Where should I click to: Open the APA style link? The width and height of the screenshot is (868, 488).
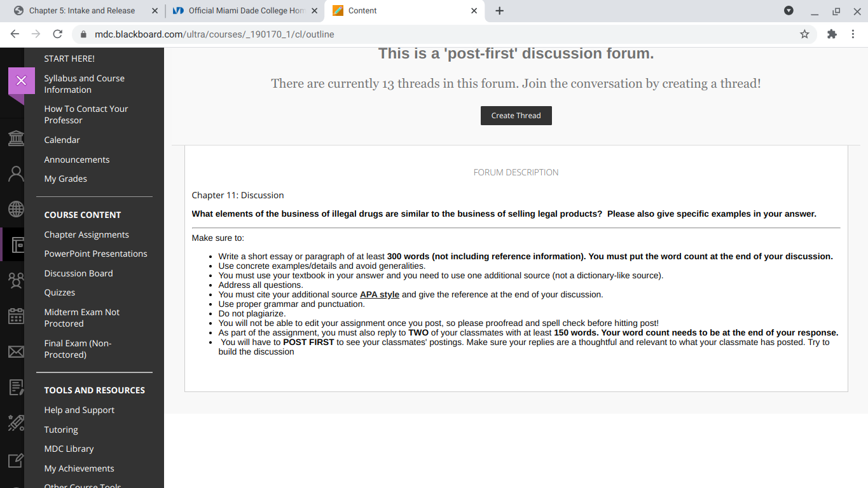380,294
